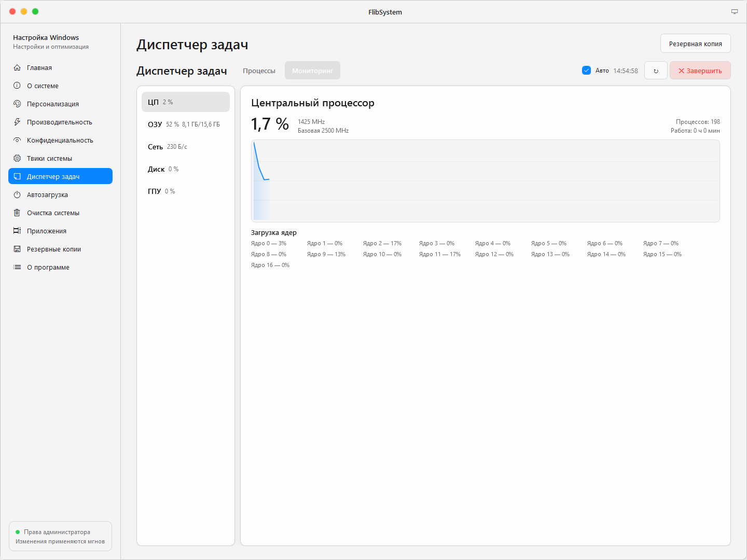Click the 1425 MHz frequency value
Viewport: 747px width, 560px height.
click(311, 122)
